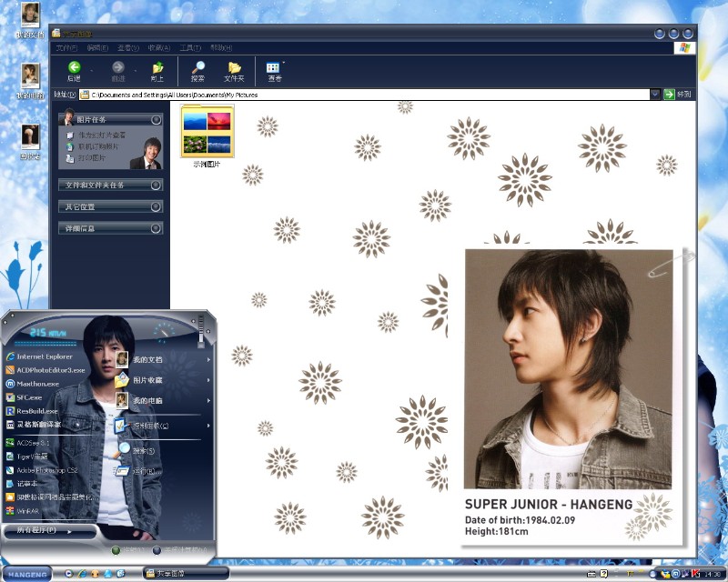This screenshot has height=582, width=728.
Task: Click the 14:38 taskbar clock
Action: (x=713, y=575)
